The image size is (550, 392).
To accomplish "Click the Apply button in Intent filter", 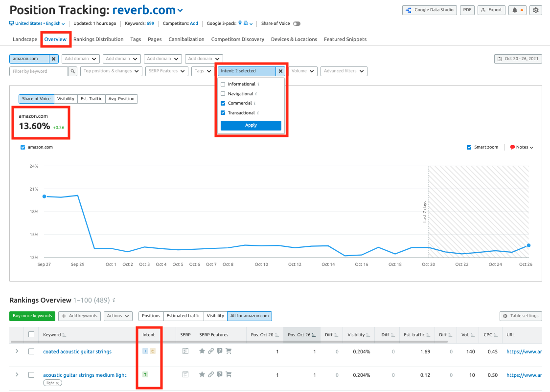I will pyautogui.click(x=251, y=125).
